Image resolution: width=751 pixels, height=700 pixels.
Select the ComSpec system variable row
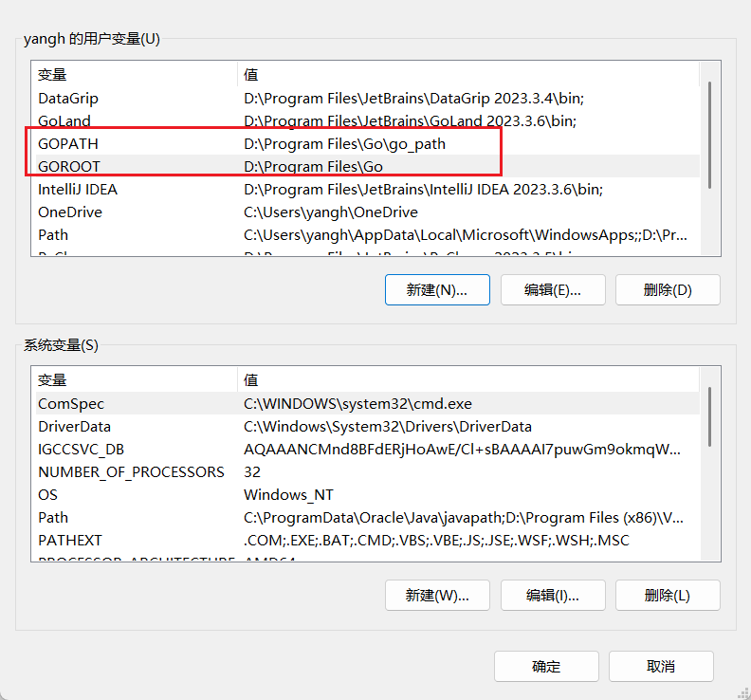70,404
